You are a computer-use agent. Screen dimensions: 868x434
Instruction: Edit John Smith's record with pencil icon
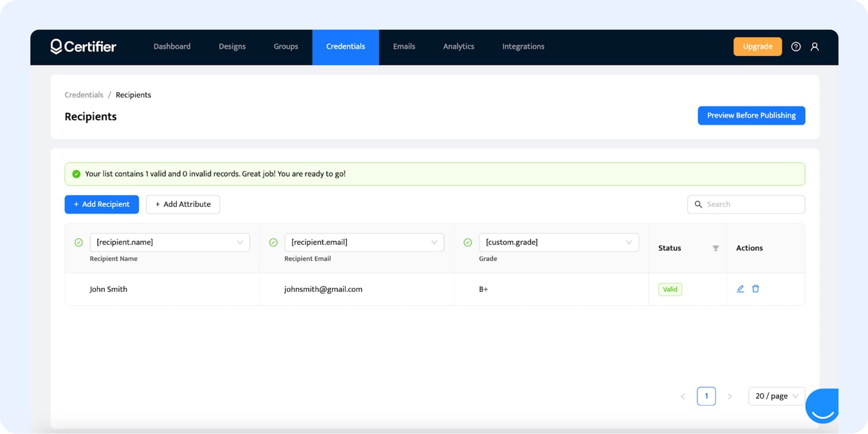click(740, 289)
